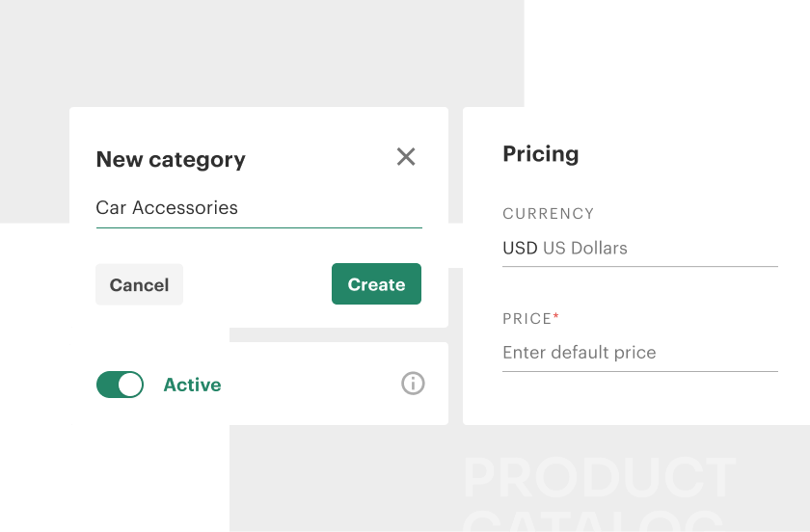Click the info icon beside Active
The width and height of the screenshot is (810, 532).
(413, 384)
